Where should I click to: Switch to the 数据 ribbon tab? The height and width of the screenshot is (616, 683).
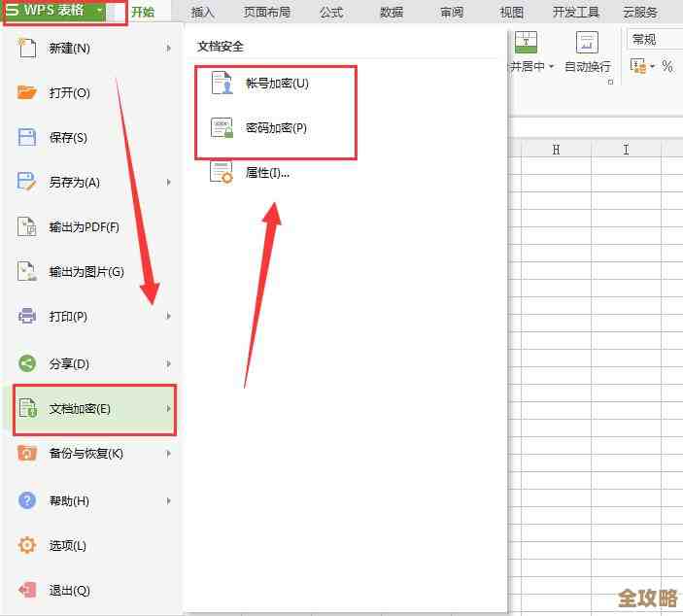[x=392, y=12]
